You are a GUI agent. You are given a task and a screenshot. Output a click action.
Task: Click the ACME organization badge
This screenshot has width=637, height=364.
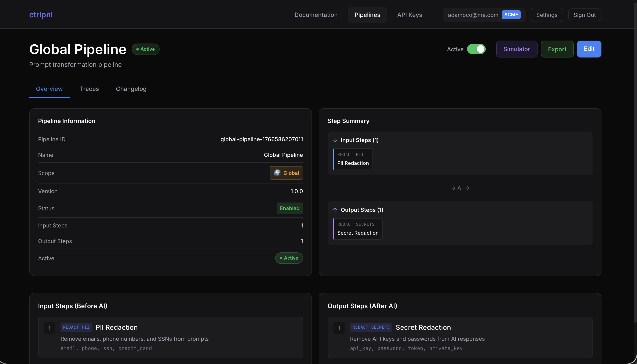[511, 15]
